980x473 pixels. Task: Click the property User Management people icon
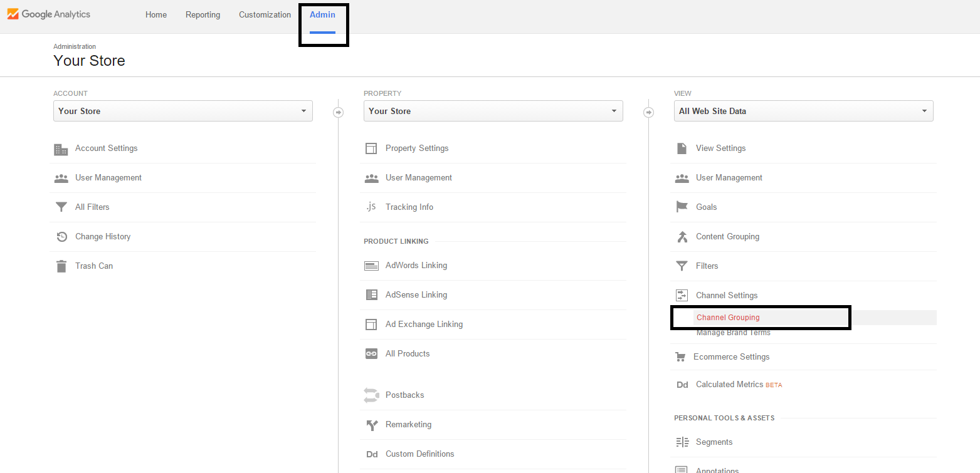pos(371,178)
